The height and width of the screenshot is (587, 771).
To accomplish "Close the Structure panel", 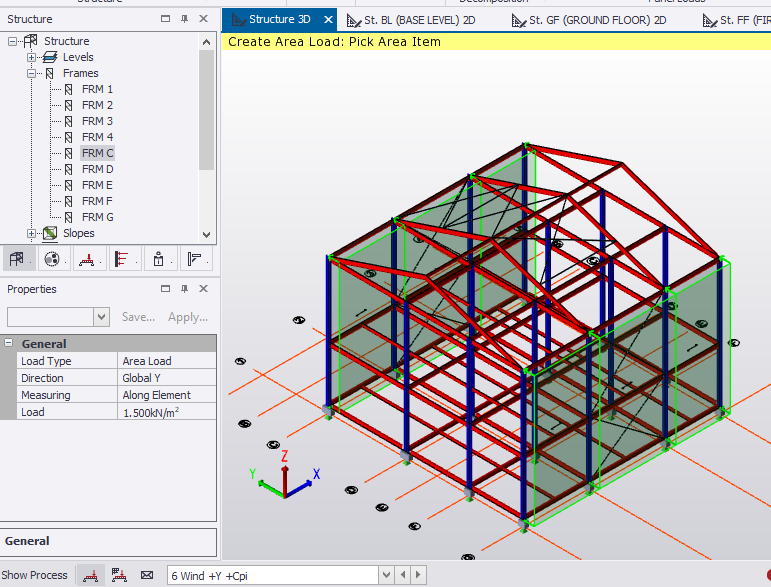I will point(204,19).
